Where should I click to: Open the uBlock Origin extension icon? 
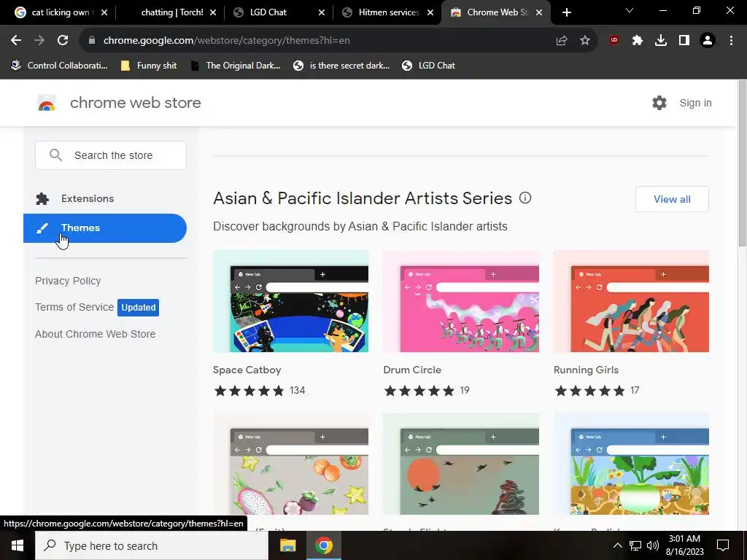point(614,41)
